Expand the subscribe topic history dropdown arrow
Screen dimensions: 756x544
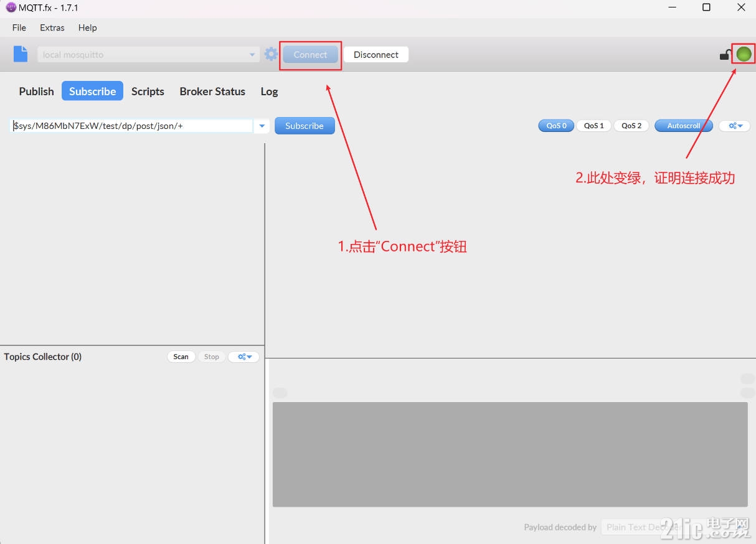point(262,126)
